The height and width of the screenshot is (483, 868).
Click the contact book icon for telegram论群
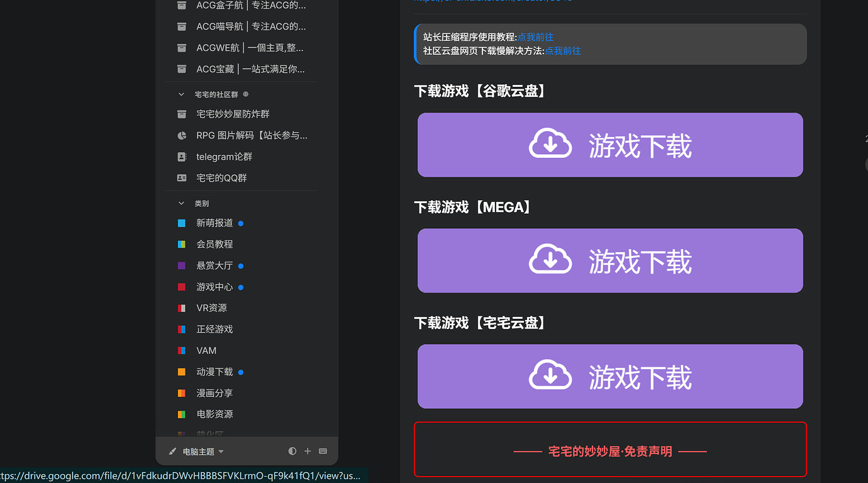[182, 157]
